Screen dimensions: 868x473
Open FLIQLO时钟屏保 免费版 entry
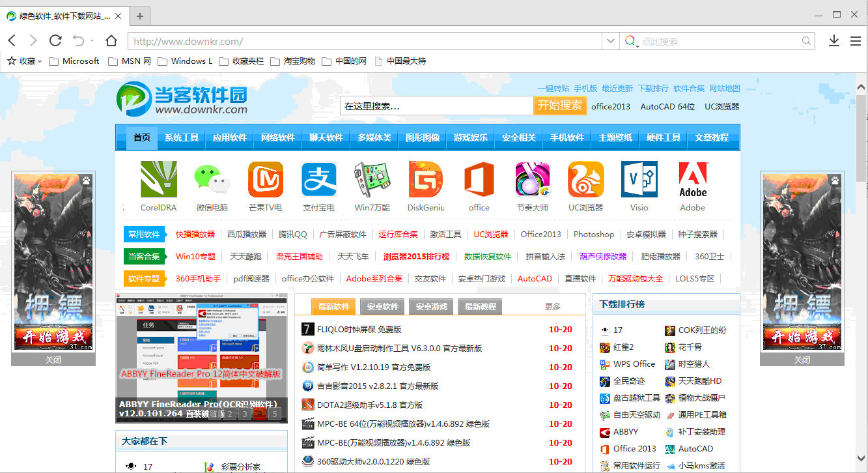tap(359, 329)
